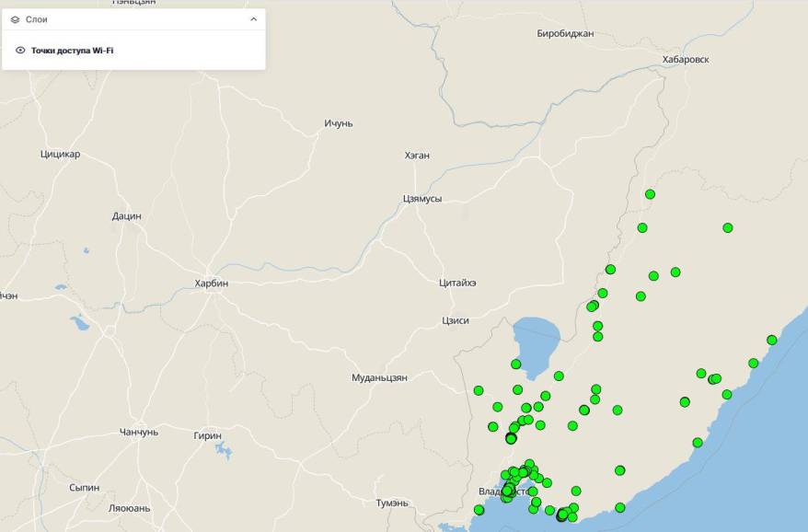This screenshot has height=532, width=808.
Task: Click the Харбин city label
Action: pyautogui.click(x=211, y=283)
